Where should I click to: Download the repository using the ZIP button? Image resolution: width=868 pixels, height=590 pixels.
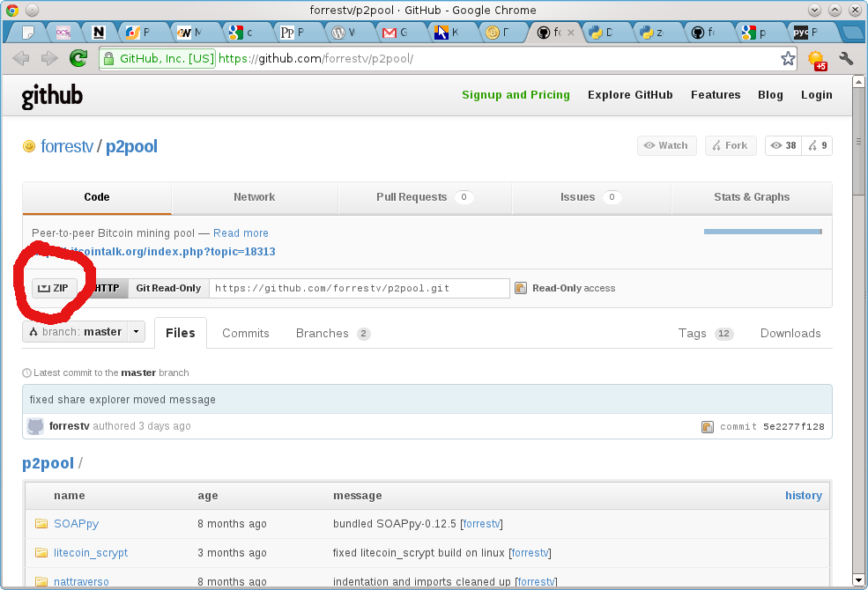tap(55, 288)
